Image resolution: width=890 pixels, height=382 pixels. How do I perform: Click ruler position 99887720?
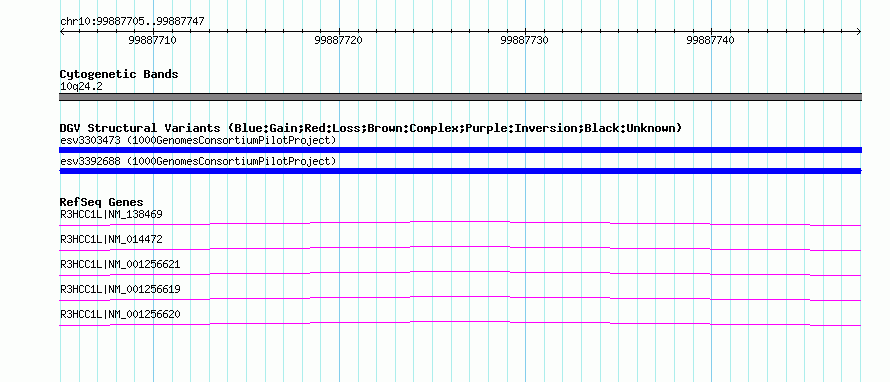pos(338,40)
